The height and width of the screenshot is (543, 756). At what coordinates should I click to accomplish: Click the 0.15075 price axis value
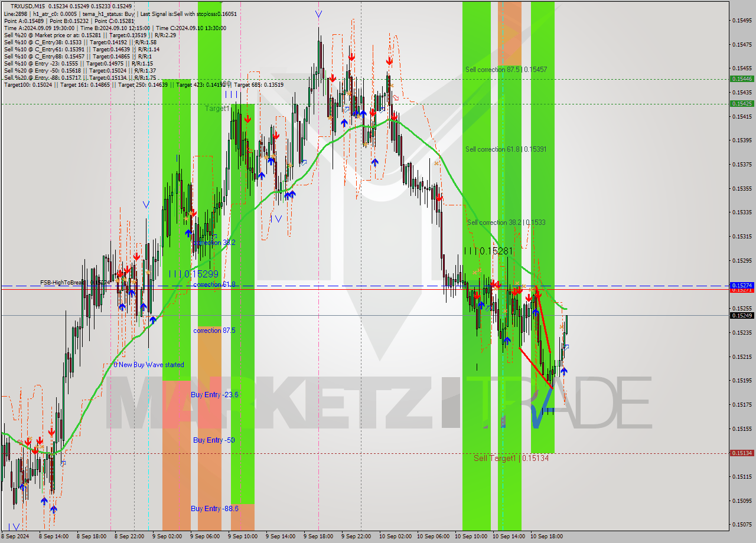(x=742, y=525)
